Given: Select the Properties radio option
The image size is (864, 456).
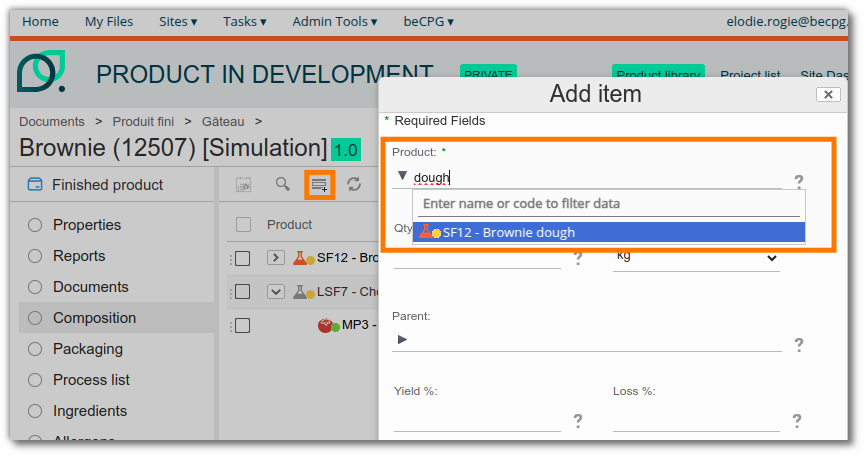Looking at the screenshot, I should pyautogui.click(x=35, y=225).
